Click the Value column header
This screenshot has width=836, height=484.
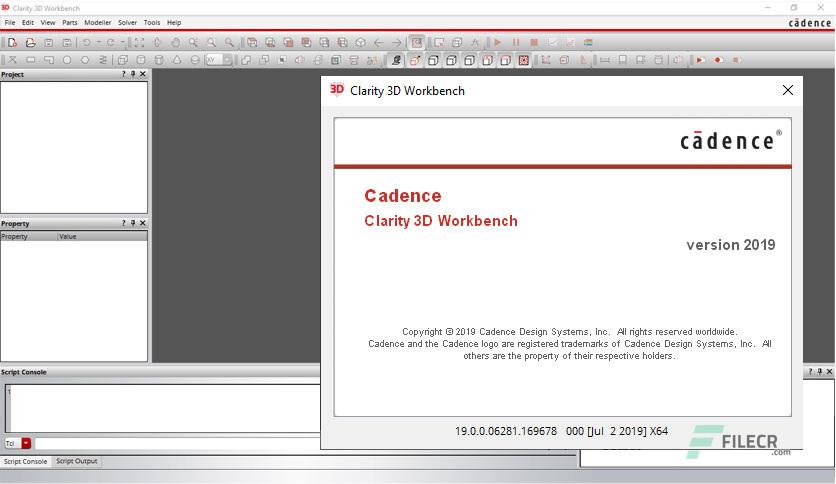click(102, 236)
